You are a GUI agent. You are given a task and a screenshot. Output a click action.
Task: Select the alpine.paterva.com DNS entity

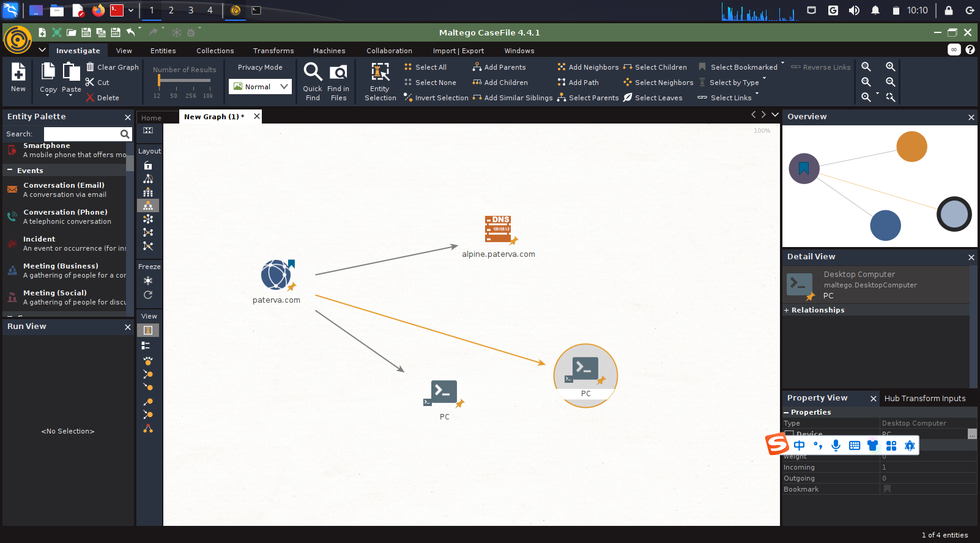coord(499,230)
